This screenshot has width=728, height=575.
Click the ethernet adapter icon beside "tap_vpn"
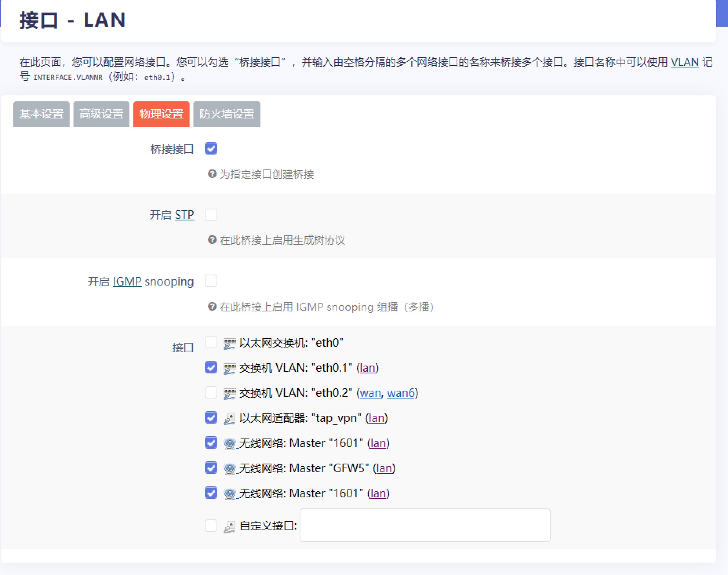tap(229, 418)
